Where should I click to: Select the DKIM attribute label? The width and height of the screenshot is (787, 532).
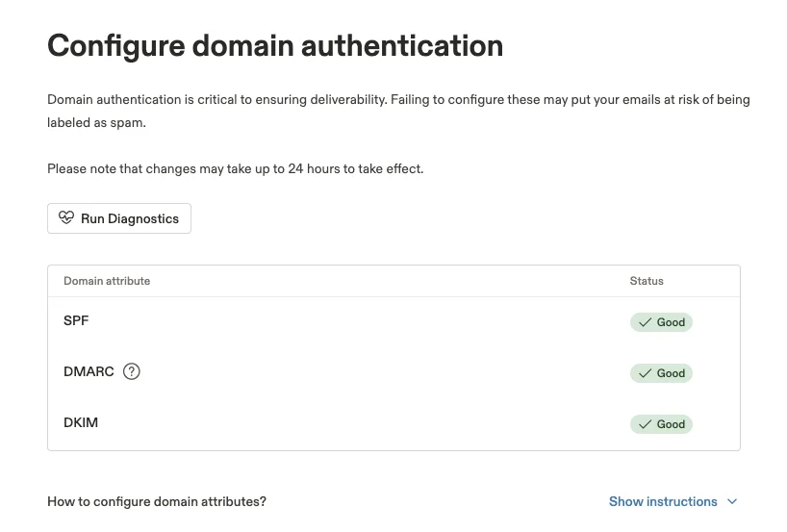pyautogui.click(x=81, y=422)
